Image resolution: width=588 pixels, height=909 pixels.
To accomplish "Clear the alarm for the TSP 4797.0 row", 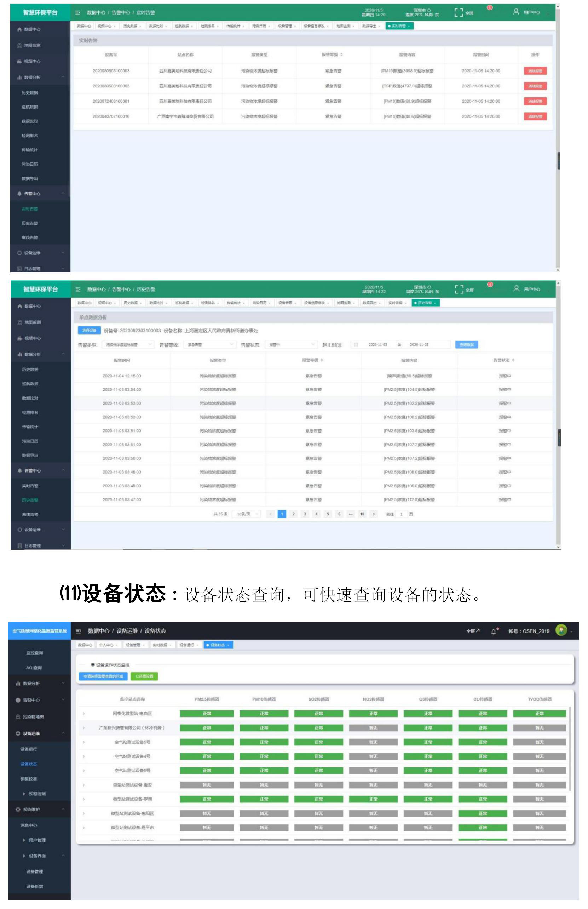I will 535,86.
